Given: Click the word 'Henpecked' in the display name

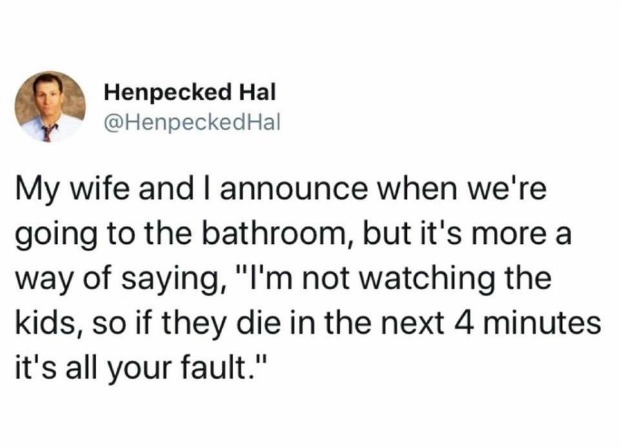Looking at the screenshot, I should click(161, 93).
